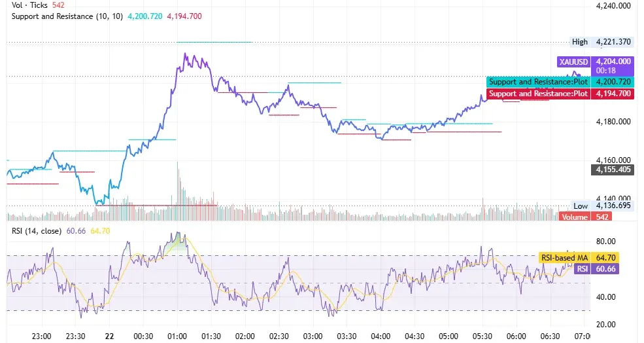This screenshot has height=343, width=644.
Task: Click the bold 22 date marker
Action: coord(109,336)
